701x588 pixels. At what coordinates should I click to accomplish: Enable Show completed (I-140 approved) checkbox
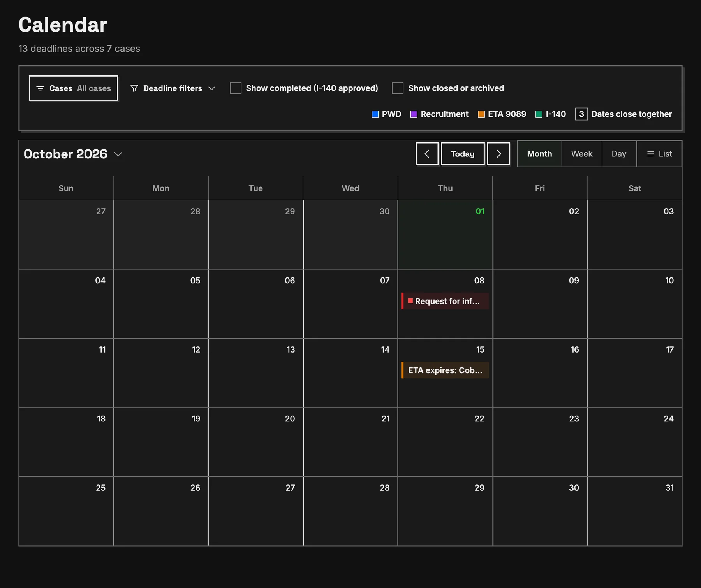click(x=236, y=88)
